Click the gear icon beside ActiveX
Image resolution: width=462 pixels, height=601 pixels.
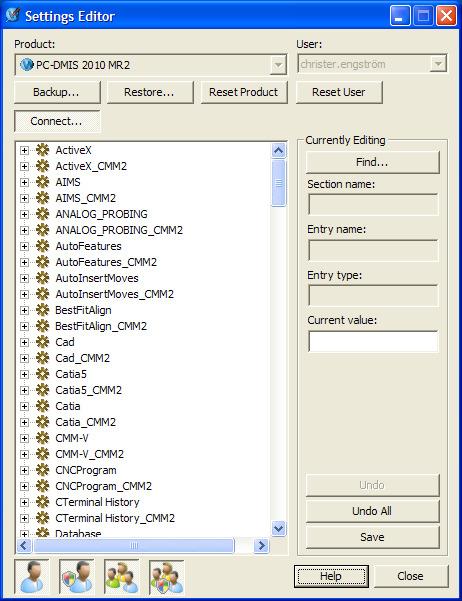click(43, 150)
